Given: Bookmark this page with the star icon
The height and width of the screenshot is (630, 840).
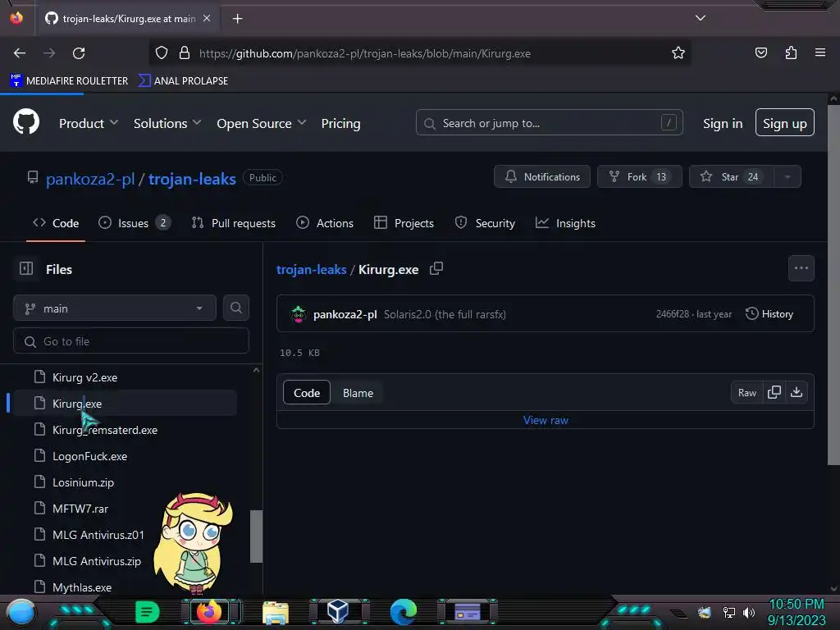Looking at the screenshot, I should 678,53.
